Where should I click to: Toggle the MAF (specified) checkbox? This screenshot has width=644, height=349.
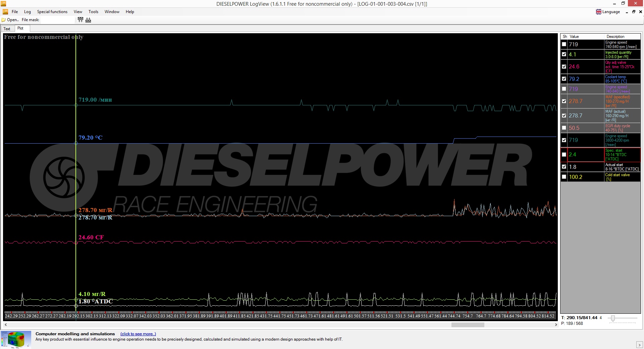pyautogui.click(x=564, y=101)
